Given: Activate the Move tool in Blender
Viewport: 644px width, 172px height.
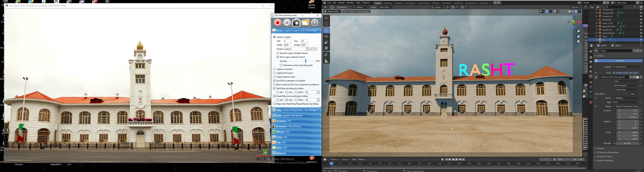Looking at the screenshot, I should tap(326, 30).
